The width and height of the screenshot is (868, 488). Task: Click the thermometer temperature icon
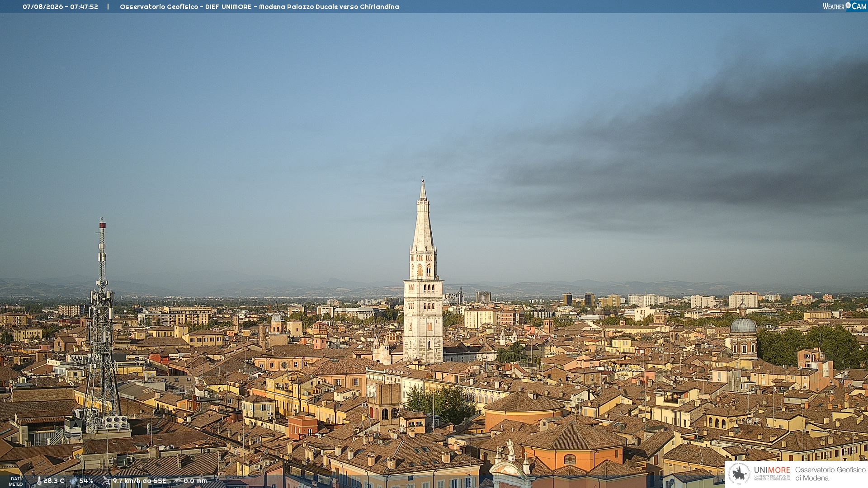pos(39,481)
